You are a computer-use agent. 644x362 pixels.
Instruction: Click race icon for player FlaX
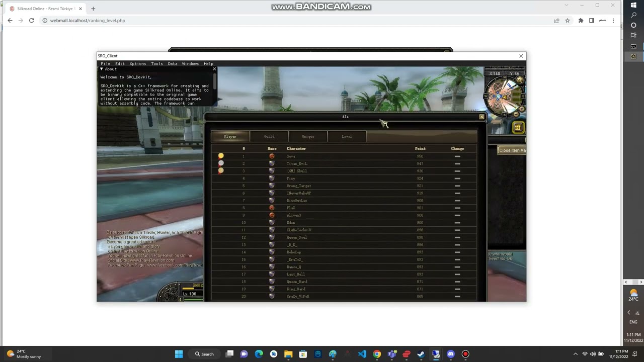coord(272,208)
